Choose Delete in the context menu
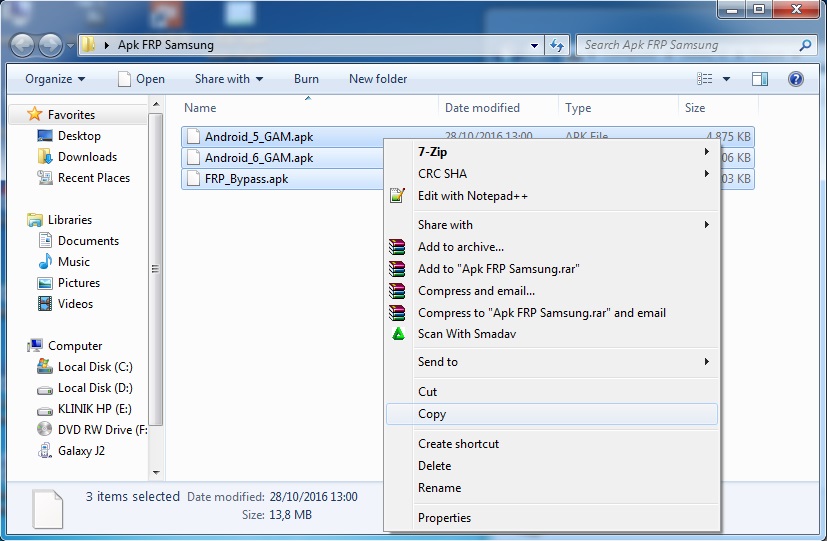Screen dimensions: 827x541 [552, 466]
